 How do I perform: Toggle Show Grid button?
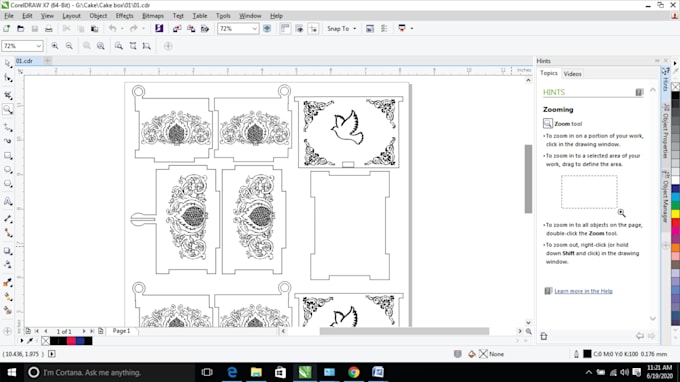tap(299, 29)
